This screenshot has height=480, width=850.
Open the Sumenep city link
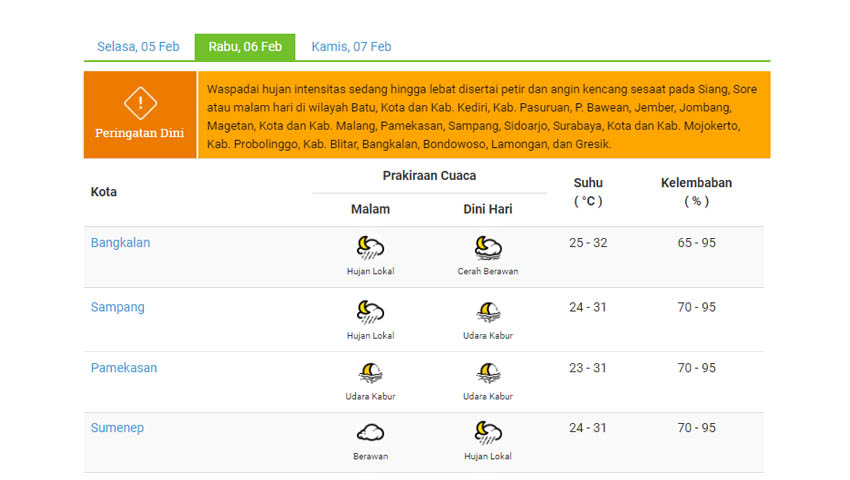(x=117, y=428)
